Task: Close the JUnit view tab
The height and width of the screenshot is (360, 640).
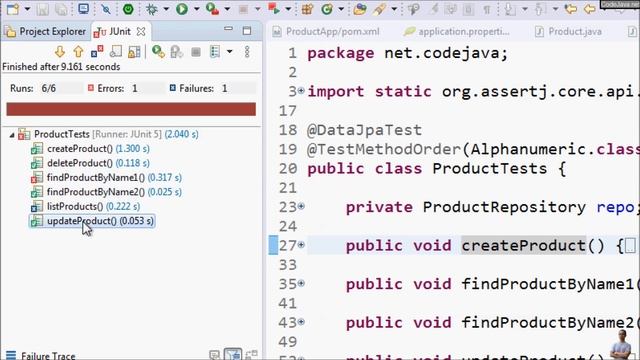Action: [x=141, y=31]
